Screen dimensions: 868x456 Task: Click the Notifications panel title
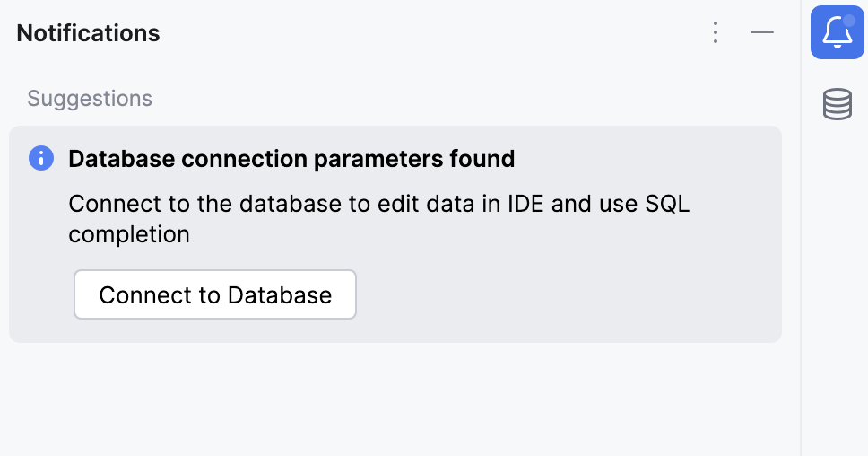pyautogui.click(x=88, y=33)
